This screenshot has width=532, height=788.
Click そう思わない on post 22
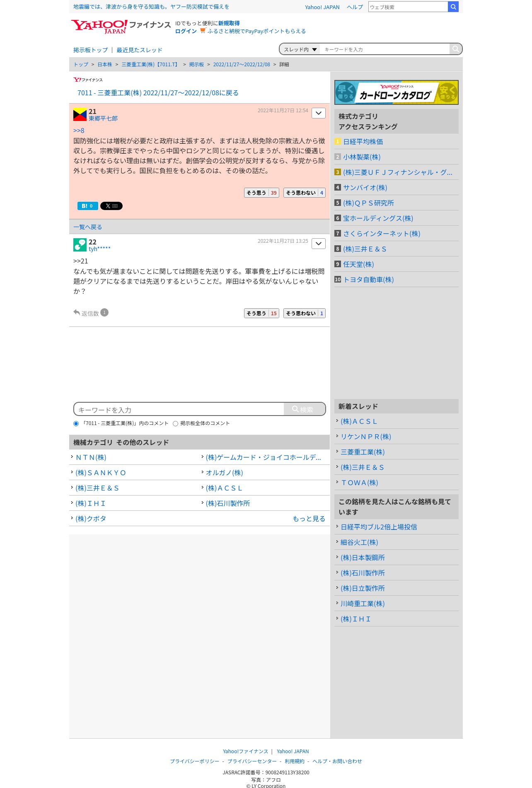point(304,313)
